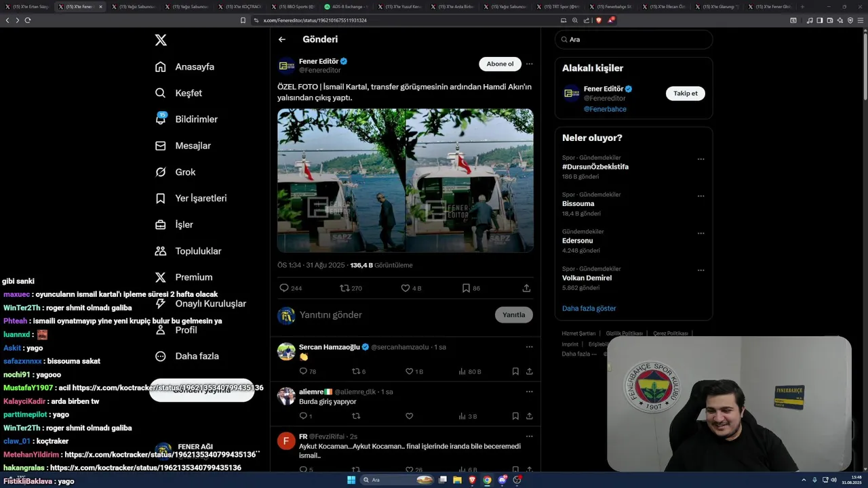Open Hizmet Şartları footer link
Image resolution: width=868 pixels, height=488 pixels.
tap(578, 333)
